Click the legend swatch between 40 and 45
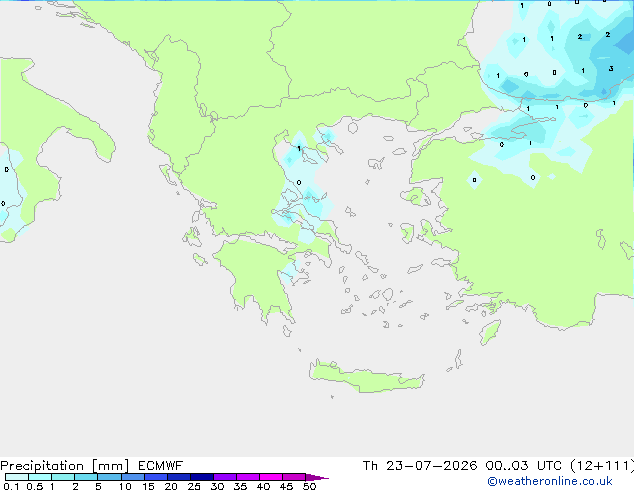The height and width of the screenshot is (490, 634). 271,477
